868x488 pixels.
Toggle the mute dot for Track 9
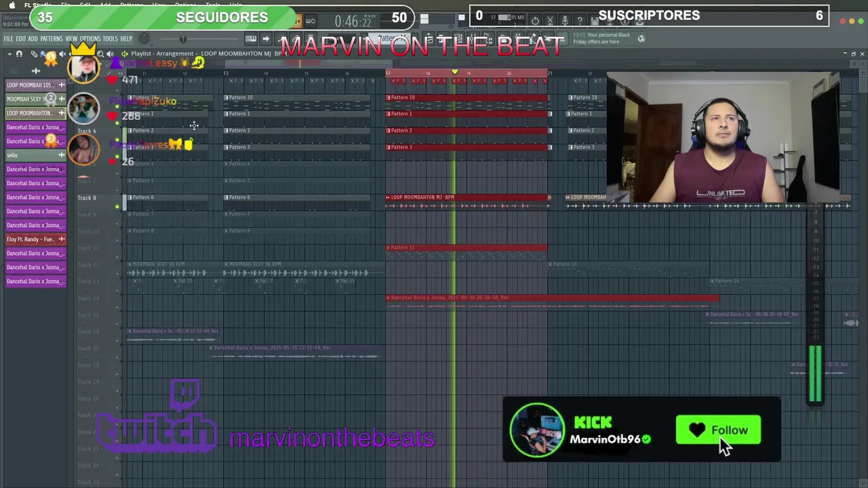(117, 223)
